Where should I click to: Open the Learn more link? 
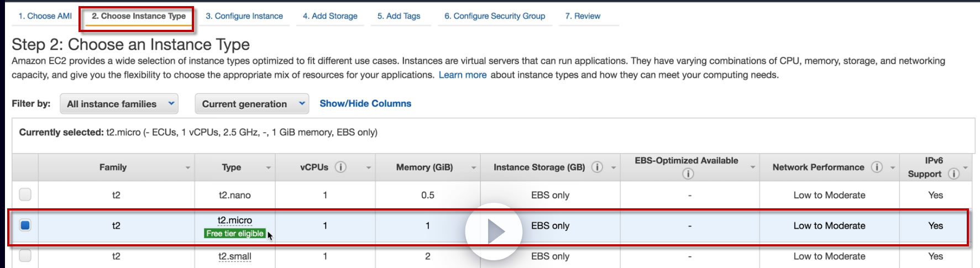463,75
